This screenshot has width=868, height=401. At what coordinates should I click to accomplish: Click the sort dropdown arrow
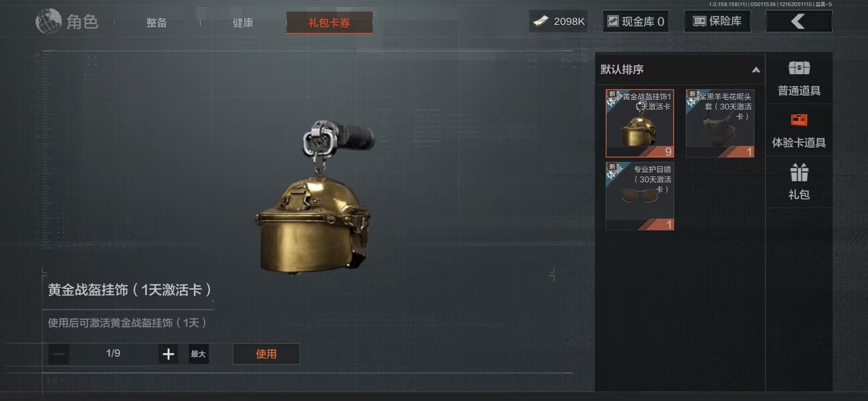(755, 70)
